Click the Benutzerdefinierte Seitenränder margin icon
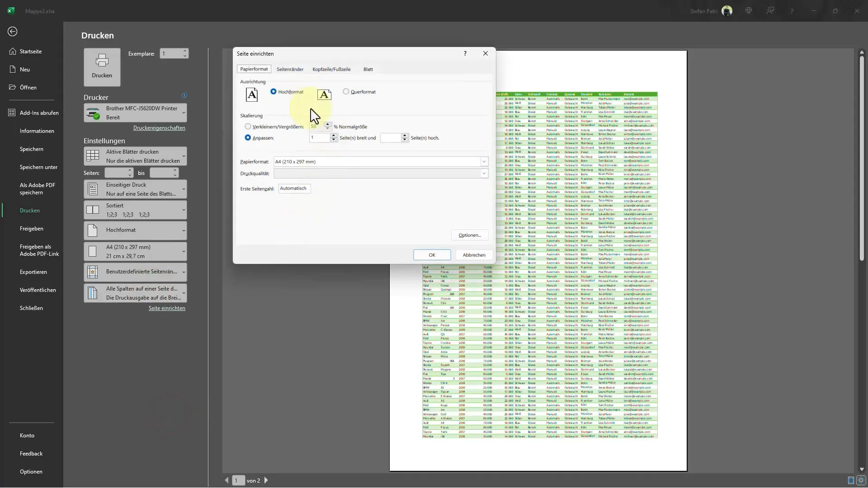This screenshot has width=868, height=488. coord(93,272)
